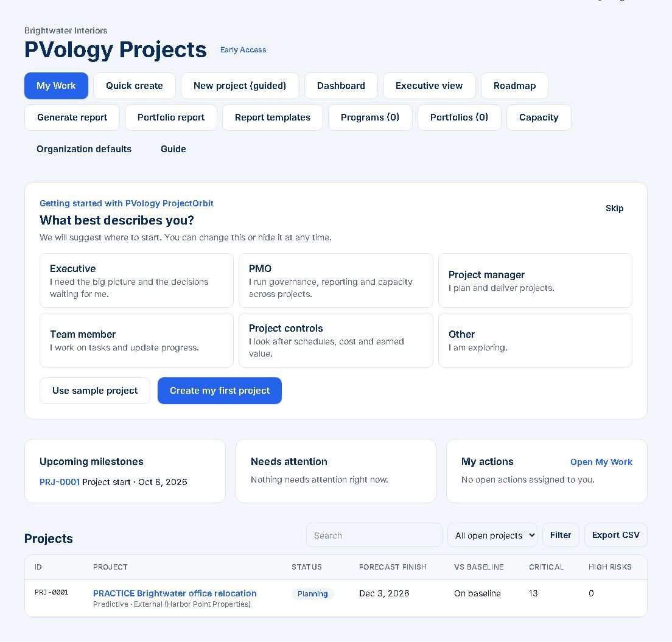This screenshot has height=642, width=672.
Task: Click the Early Access badge
Action: point(243,50)
